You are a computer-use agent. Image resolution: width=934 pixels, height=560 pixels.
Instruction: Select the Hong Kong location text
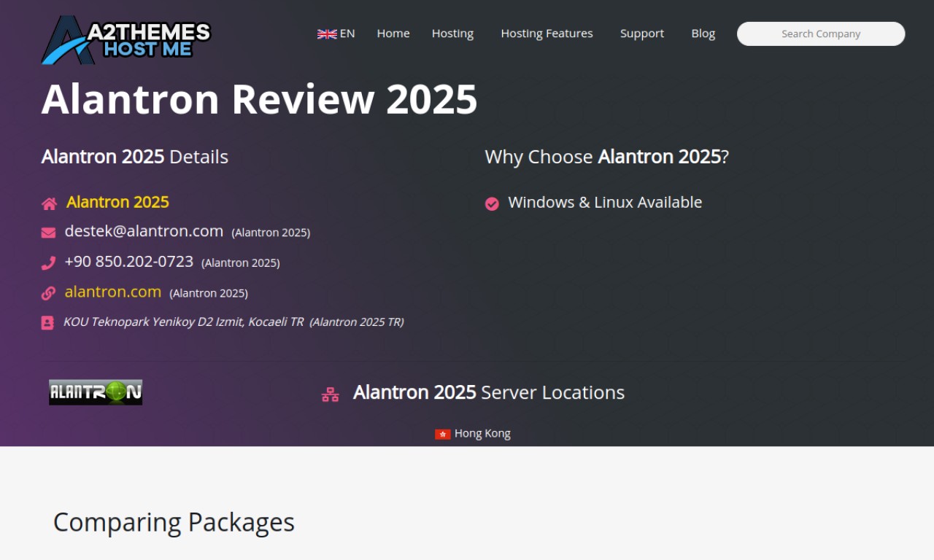pyautogui.click(x=482, y=433)
